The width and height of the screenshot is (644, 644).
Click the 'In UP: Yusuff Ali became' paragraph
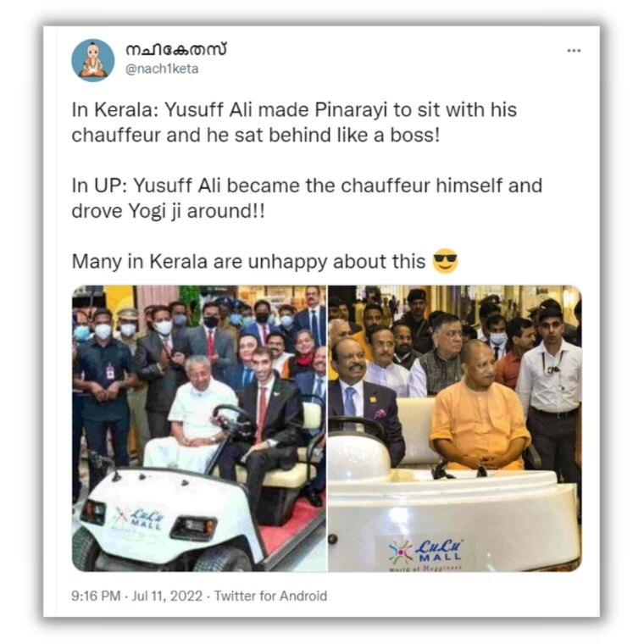tap(307, 198)
